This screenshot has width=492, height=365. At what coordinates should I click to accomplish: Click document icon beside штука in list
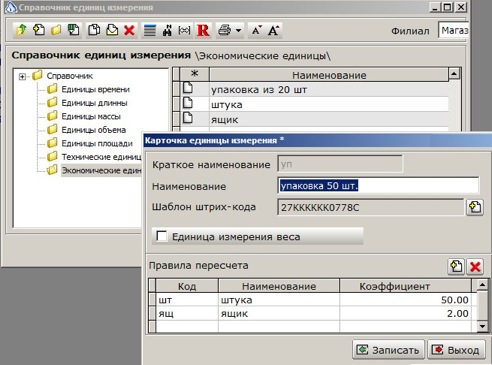point(188,103)
